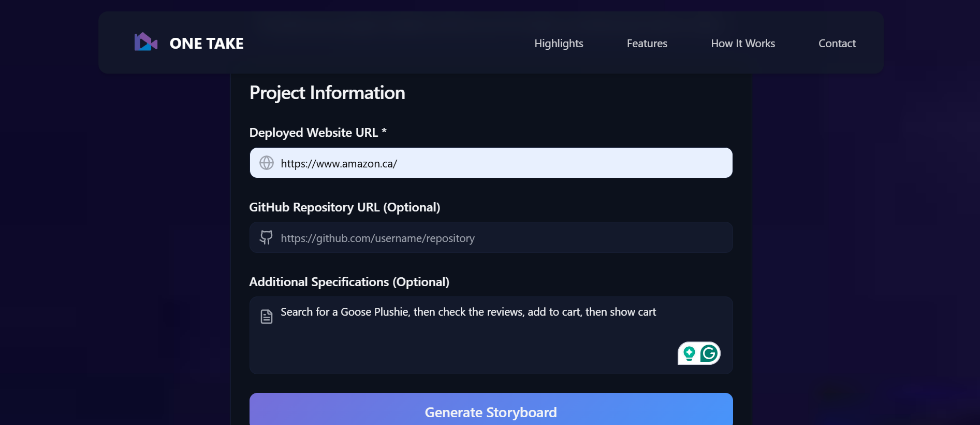
Task: Click the ONE TAKE brand title
Action: 207,43
